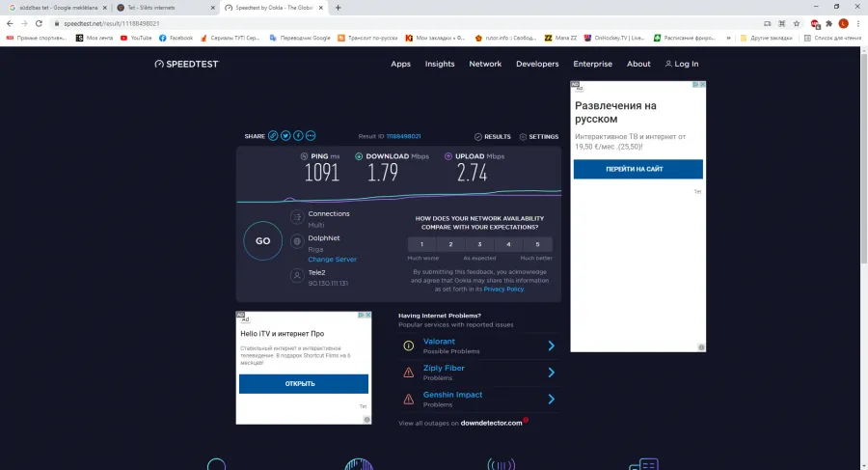Open YouTube bookmark
The height and width of the screenshot is (470, 868).
pyautogui.click(x=136, y=38)
